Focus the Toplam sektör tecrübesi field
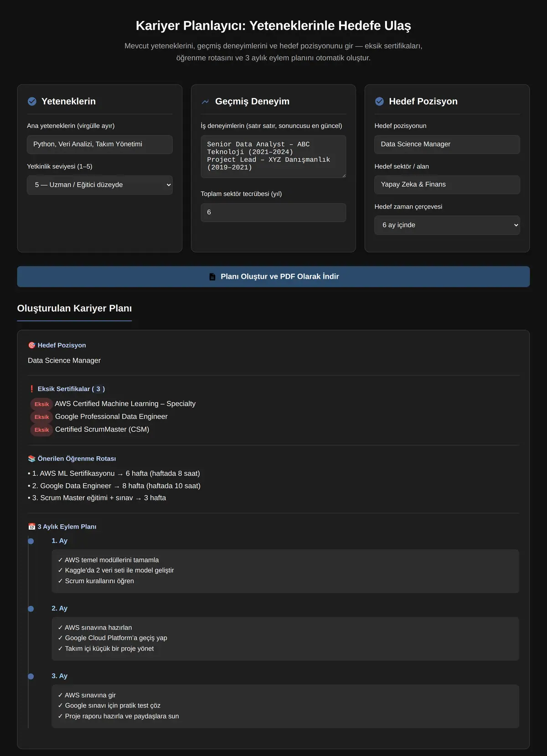547x756 pixels. [273, 213]
